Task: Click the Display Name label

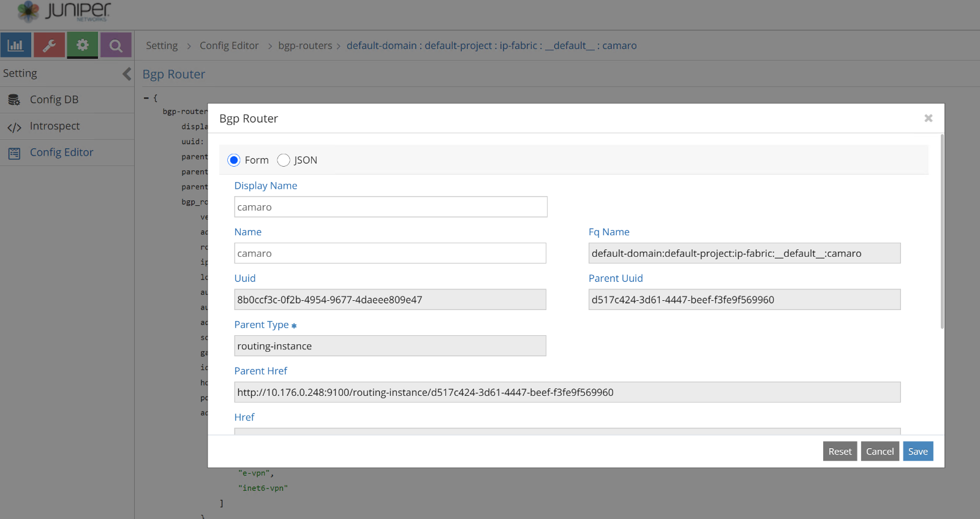Action: click(266, 186)
